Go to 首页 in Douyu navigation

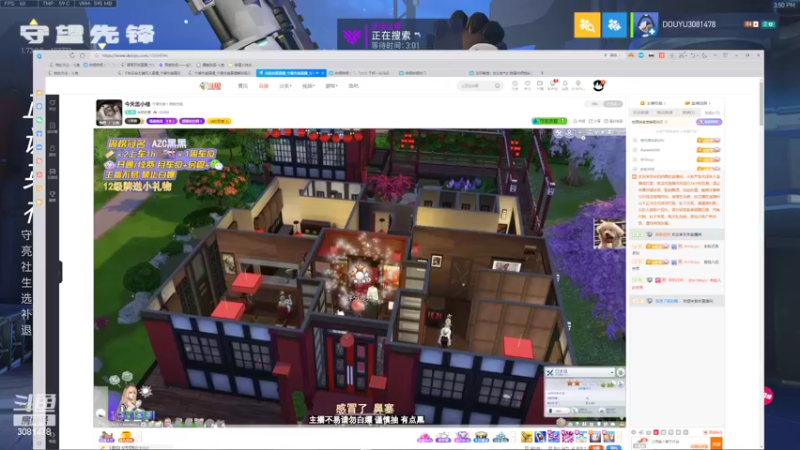click(x=243, y=86)
